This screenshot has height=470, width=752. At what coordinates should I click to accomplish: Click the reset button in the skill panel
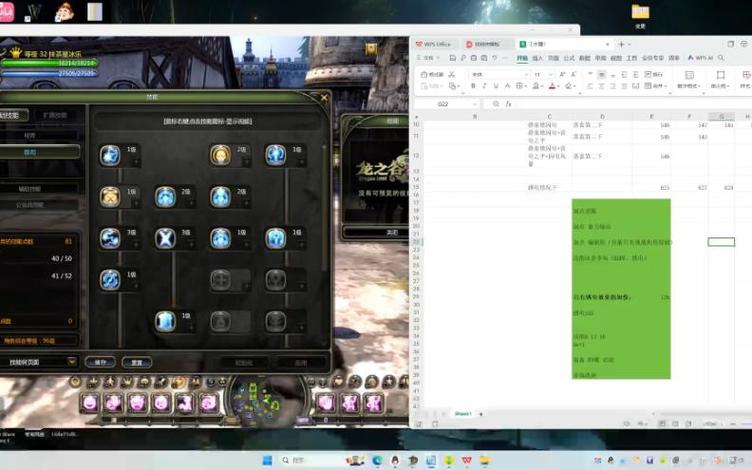(137, 361)
